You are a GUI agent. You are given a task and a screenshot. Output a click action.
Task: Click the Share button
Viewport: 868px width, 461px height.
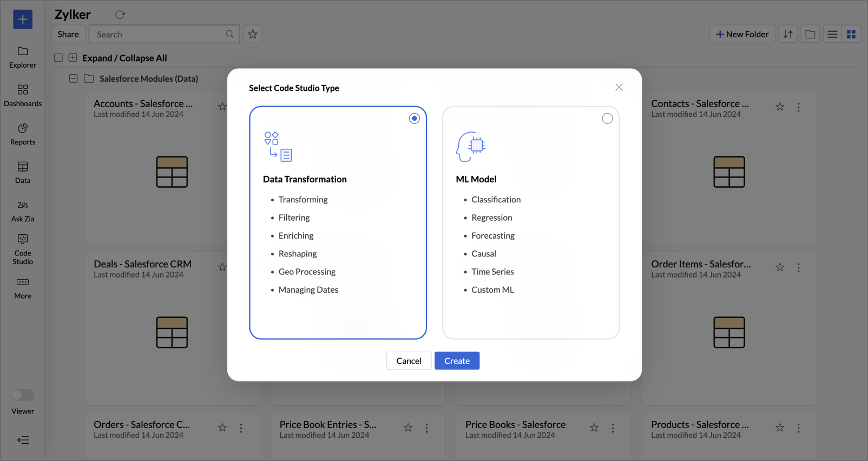point(68,34)
